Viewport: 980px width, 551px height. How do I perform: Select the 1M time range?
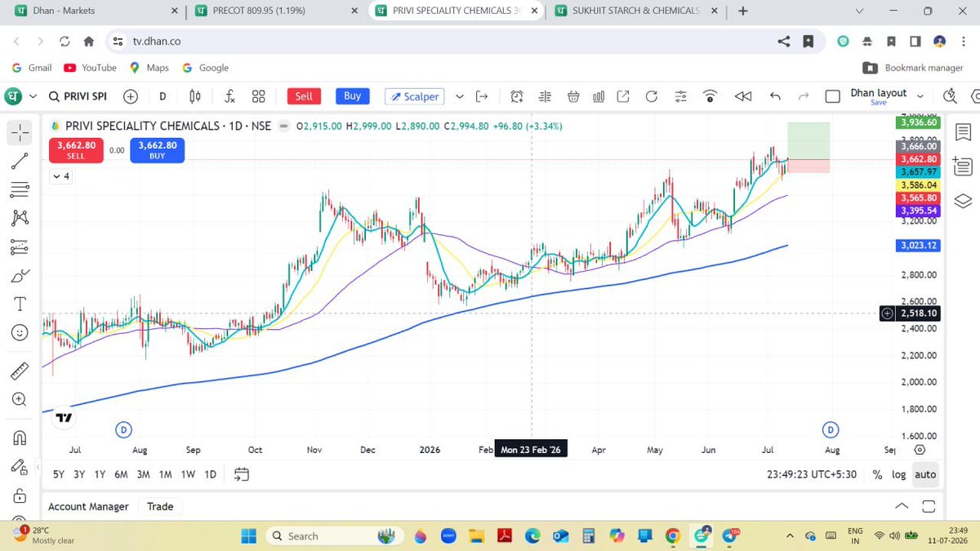[165, 474]
